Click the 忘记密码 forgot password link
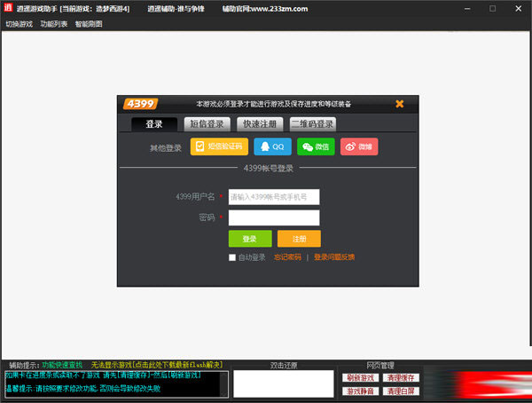 (x=287, y=257)
